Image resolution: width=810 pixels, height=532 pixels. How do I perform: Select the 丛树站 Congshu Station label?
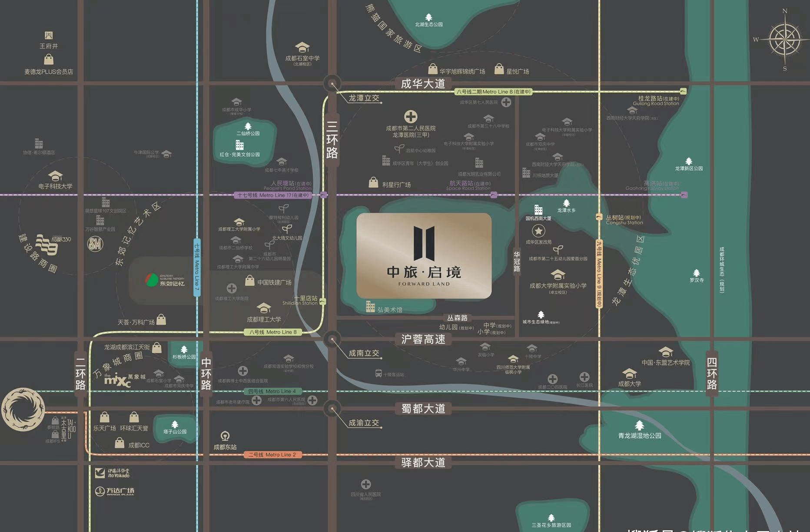click(624, 220)
